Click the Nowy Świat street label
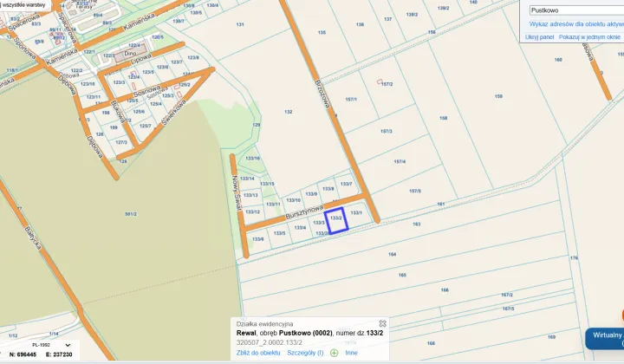 pyautogui.click(x=237, y=194)
